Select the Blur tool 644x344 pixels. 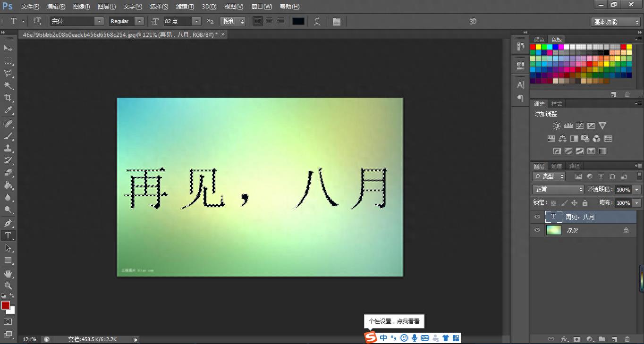pos(8,198)
